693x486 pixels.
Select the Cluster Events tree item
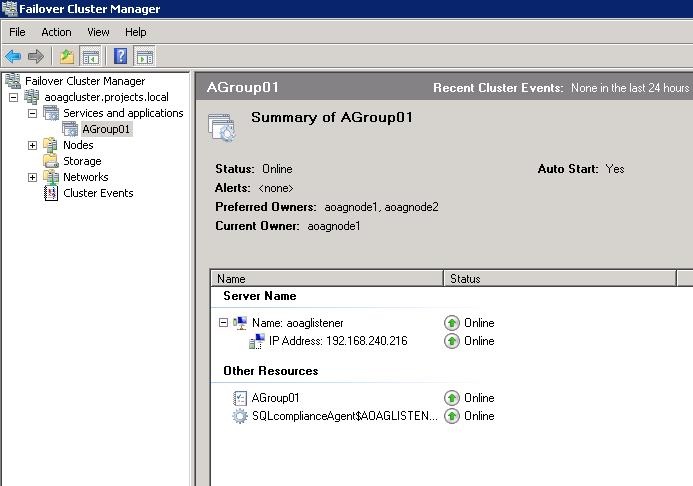click(98, 193)
